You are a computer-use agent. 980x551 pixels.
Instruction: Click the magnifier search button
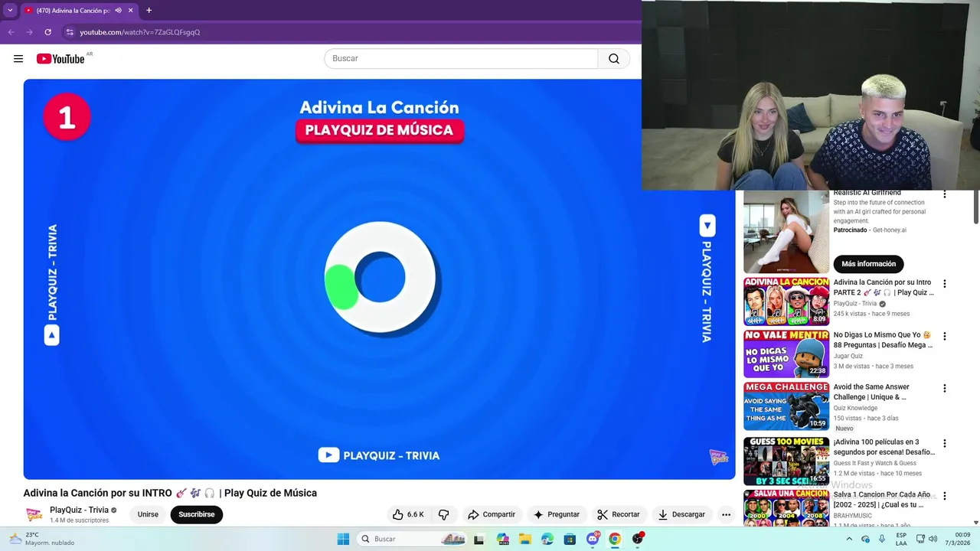pos(614,58)
